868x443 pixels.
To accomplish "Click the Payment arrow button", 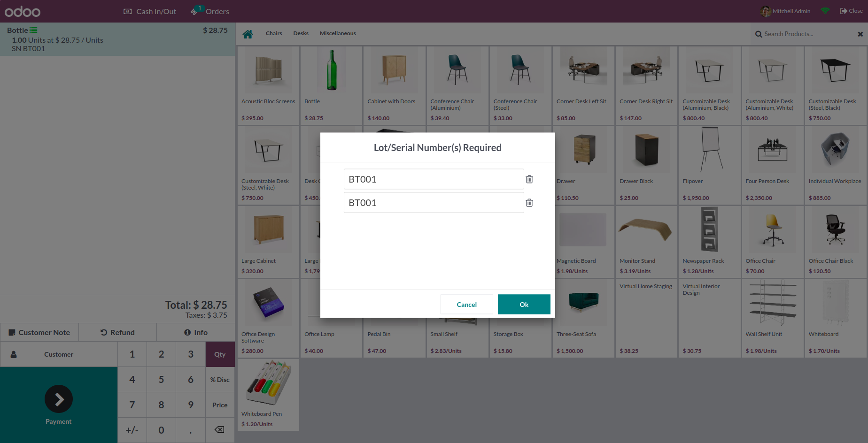I will 59,399.
